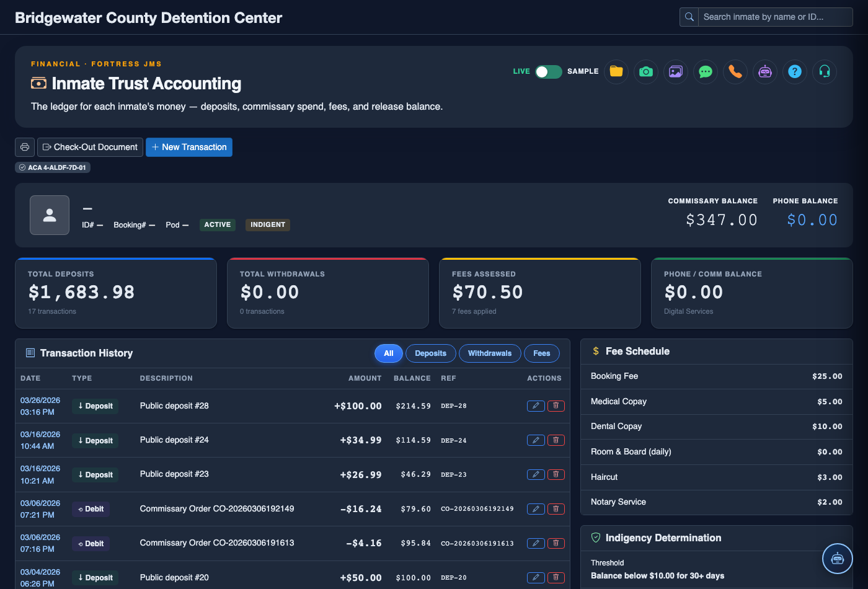The image size is (868, 589).
Task: Open the 03/26/2026 03:16 PM date link
Action: pos(40,406)
